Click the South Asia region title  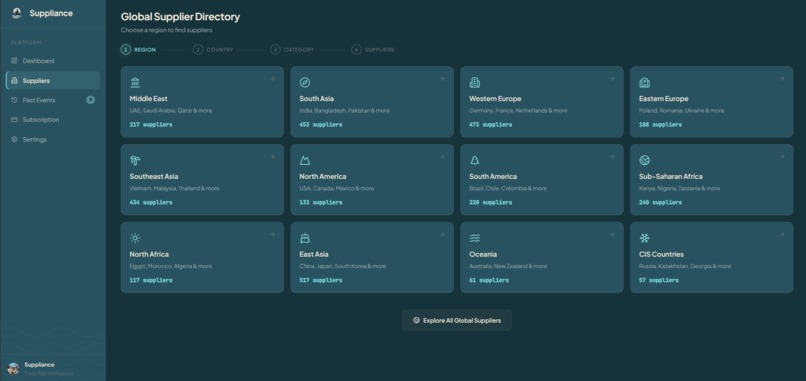(317, 99)
